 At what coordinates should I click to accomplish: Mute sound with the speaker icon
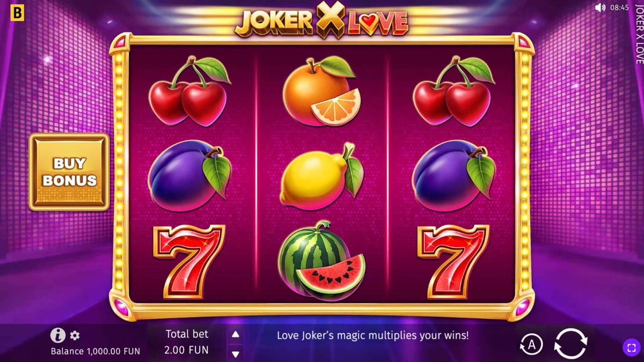click(x=600, y=8)
